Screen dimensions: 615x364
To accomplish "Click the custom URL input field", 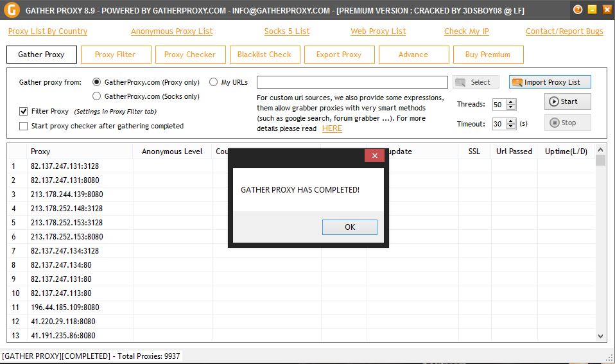I will tap(352, 82).
